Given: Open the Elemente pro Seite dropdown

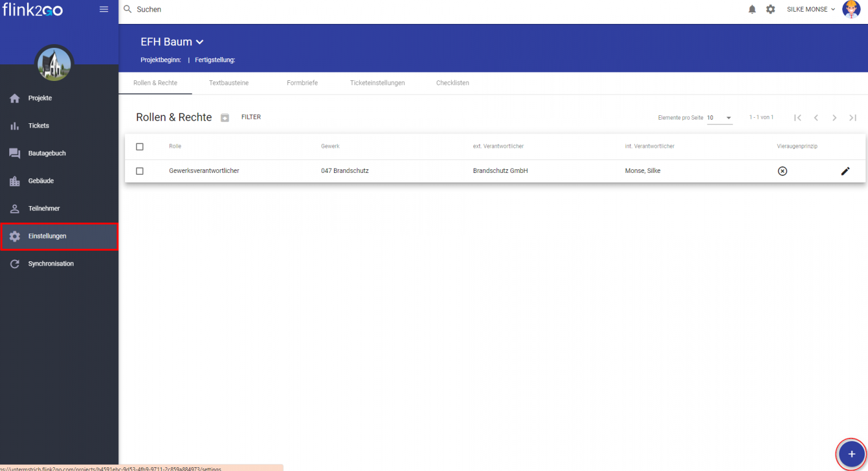Looking at the screenshot, I should click(720, 118).
